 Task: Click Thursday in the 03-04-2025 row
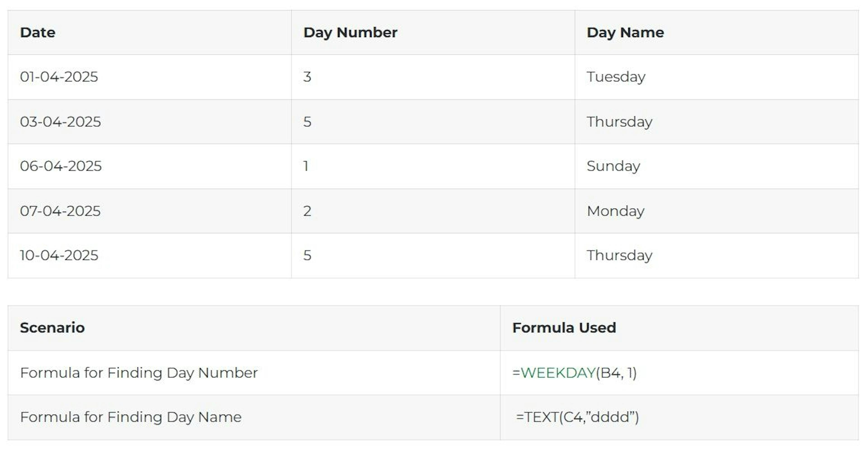click(x=619, y=122)
